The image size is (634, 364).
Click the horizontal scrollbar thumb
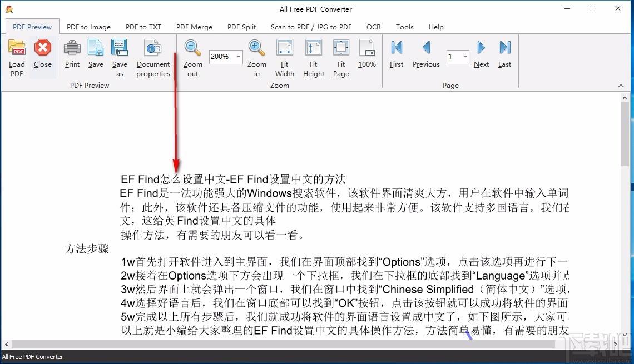coord(283,344)
